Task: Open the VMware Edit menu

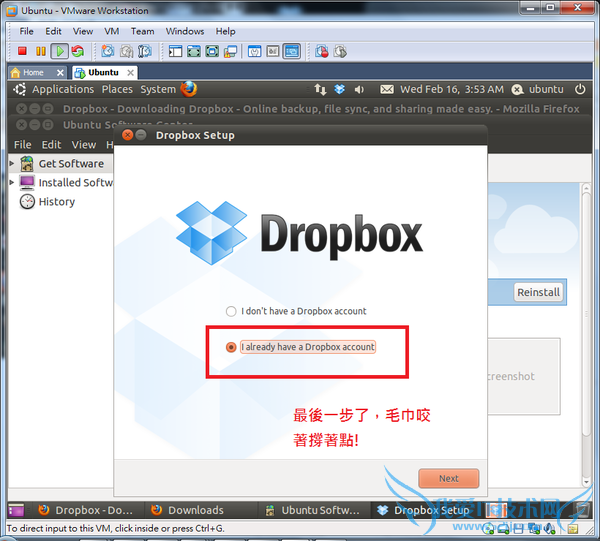Action: click(x=53, y=31)
